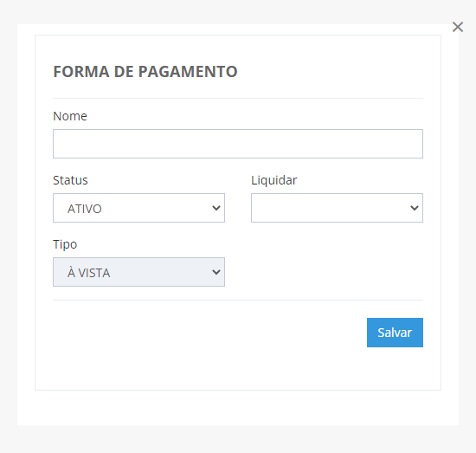Click the Tipo field label
This screenshot has width=476, height=453.
pyautogui.click(x=65, y=244)
